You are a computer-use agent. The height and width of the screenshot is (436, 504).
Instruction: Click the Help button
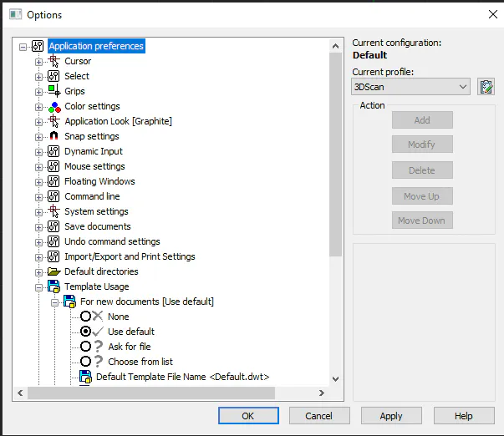click(x=464, y=416)
